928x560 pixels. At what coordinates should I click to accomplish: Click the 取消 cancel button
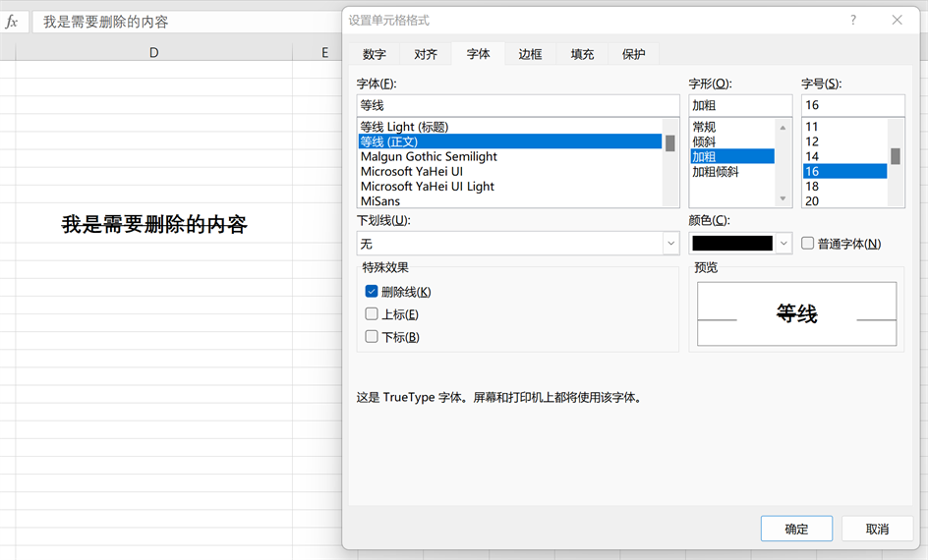coord(877,529)
